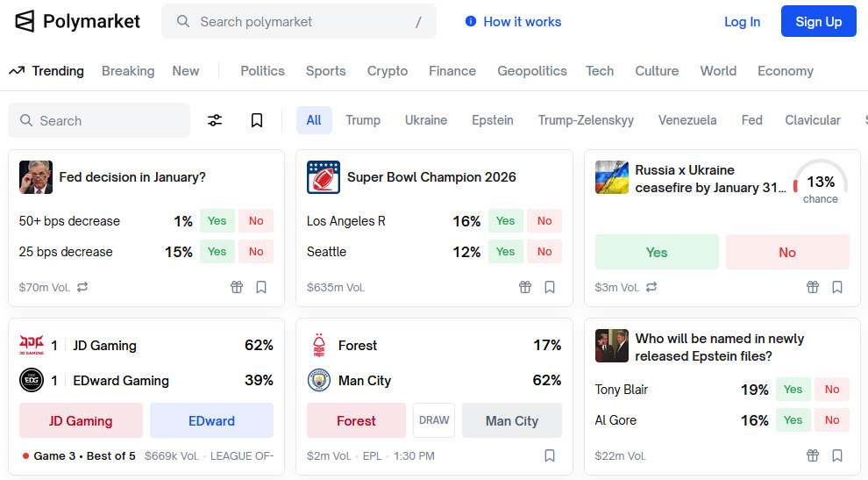
Task: Click the Polymarket logo icon
Action: tap(25, 21)
